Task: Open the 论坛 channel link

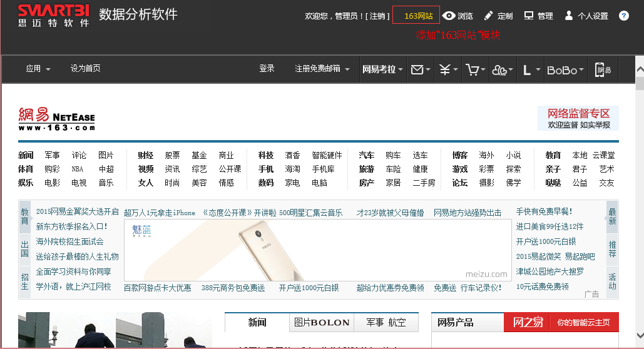Action: [x=459, y=183]
